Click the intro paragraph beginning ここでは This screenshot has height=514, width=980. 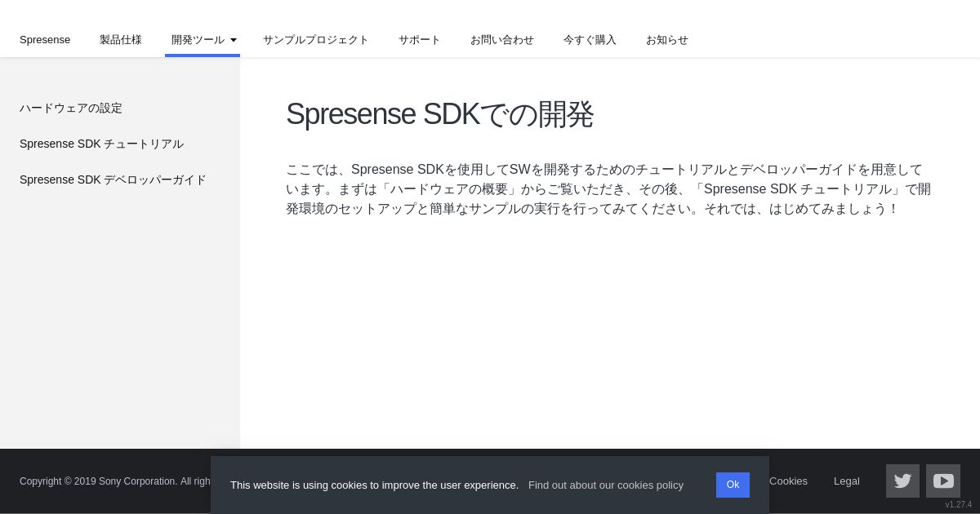608,189
